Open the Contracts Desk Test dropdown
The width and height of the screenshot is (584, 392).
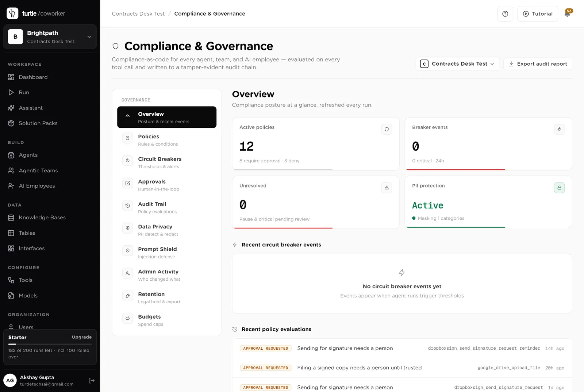457,64
